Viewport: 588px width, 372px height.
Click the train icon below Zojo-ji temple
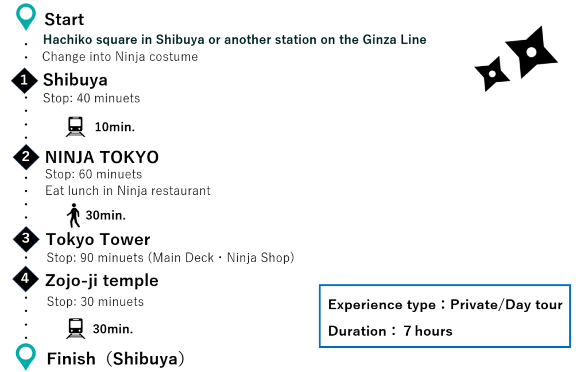click(x=75, y=328)
